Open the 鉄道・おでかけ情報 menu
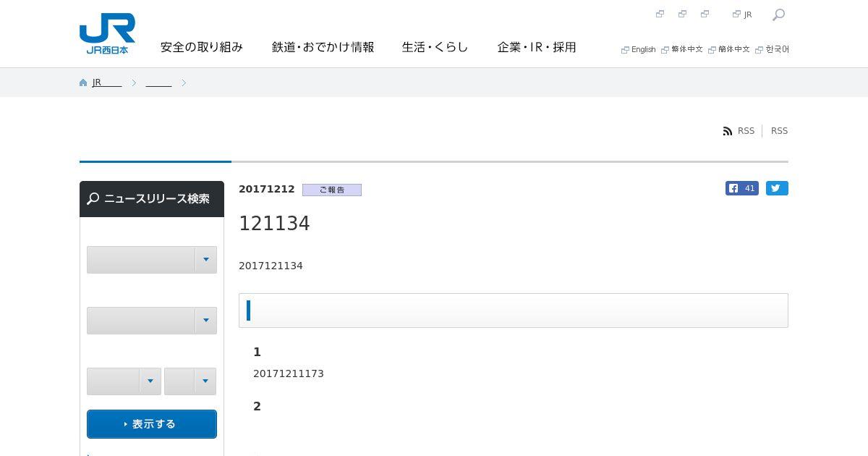Viewport: 868px width, 456px height. click(x=323, y=47)
